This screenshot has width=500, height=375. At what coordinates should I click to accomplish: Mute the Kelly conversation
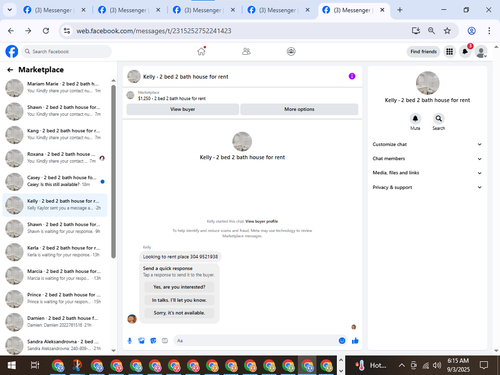pos(415,118)
